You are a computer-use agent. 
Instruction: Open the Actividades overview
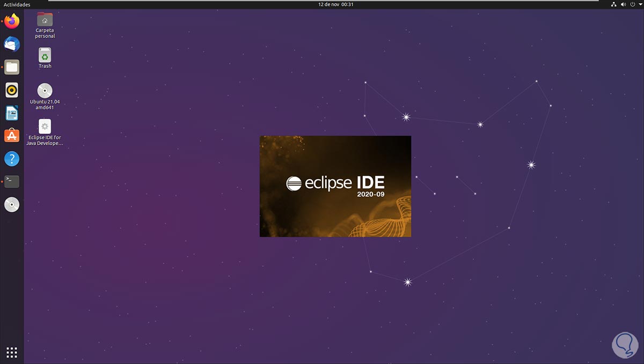click(x=17, y=4)
